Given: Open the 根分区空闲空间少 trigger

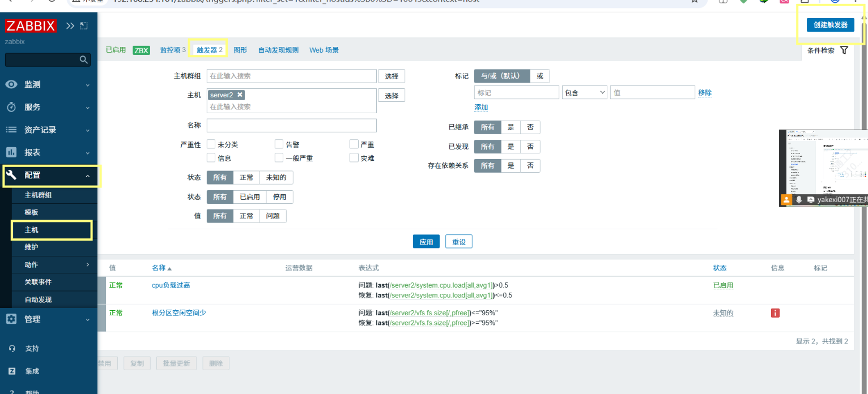Looking at the screenshot, I should (x=179, y=313).
